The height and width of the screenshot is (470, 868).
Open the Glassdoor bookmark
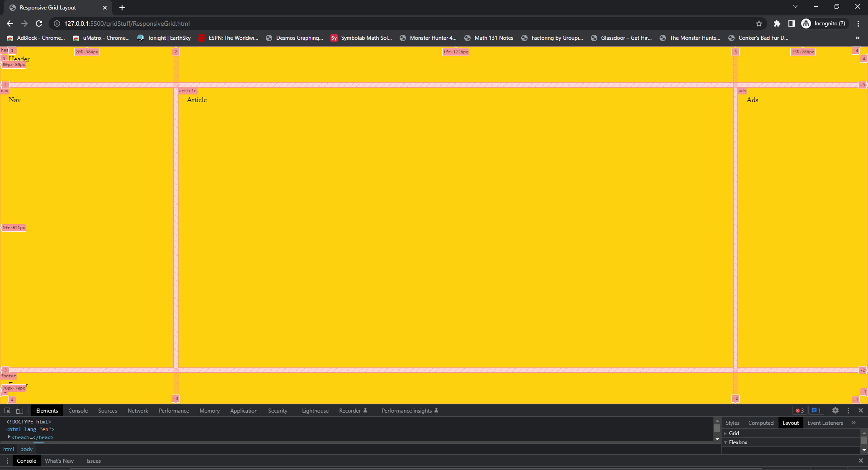tap(621, 38)
